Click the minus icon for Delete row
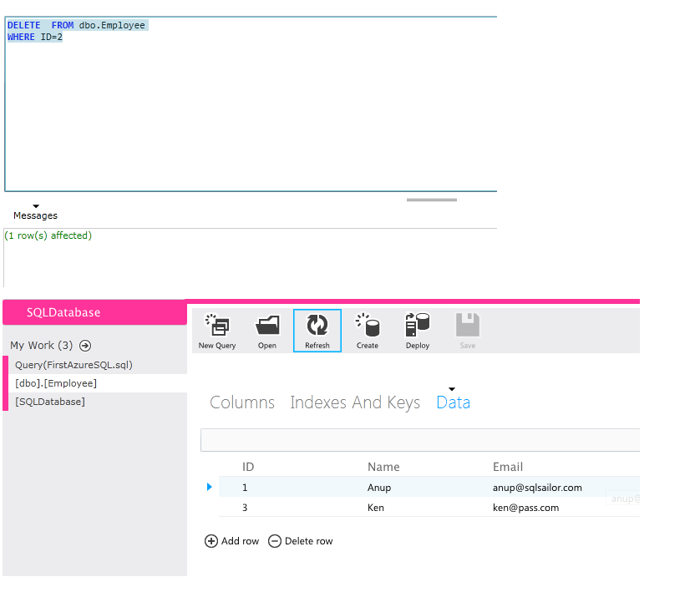700x592 pixels. coord(275,541)
